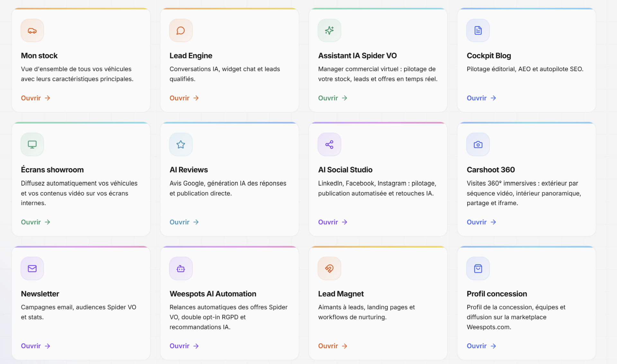Click the star icon on AI Reviews card
Image resolution: width=617 pixels, height=364 pixels.
(181, 144)
